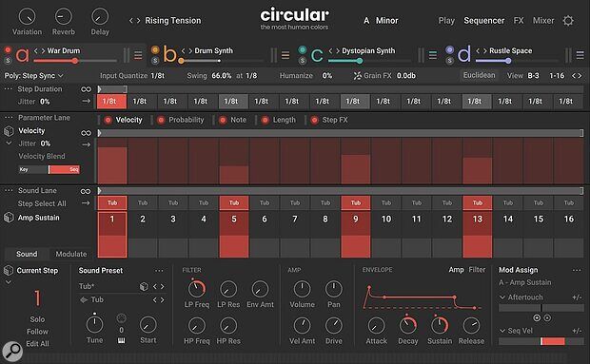Open Sound Preset options dots
590x364 pixels.
point(159,271)
